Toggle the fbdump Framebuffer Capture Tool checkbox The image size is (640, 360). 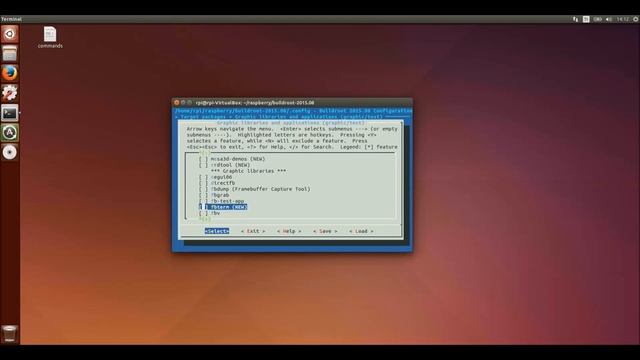(x=204, y=189)
